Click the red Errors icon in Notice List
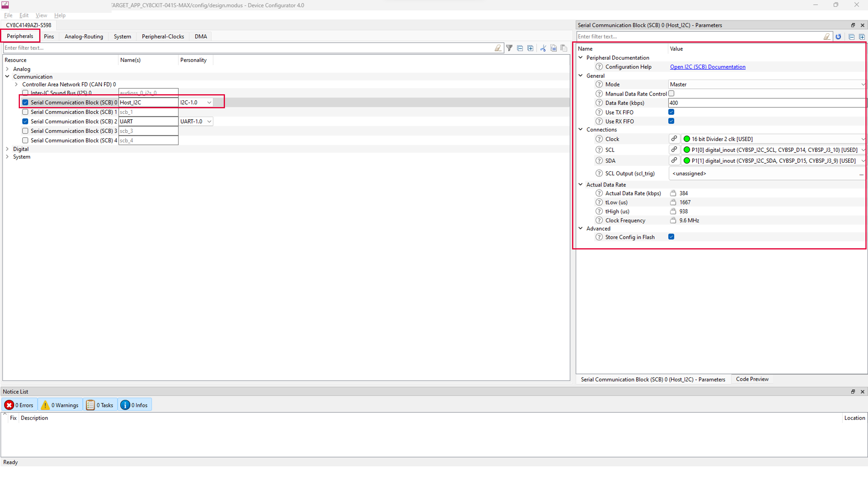The height and width of the screenshot is (477, 868). click(x=9, y=405)
